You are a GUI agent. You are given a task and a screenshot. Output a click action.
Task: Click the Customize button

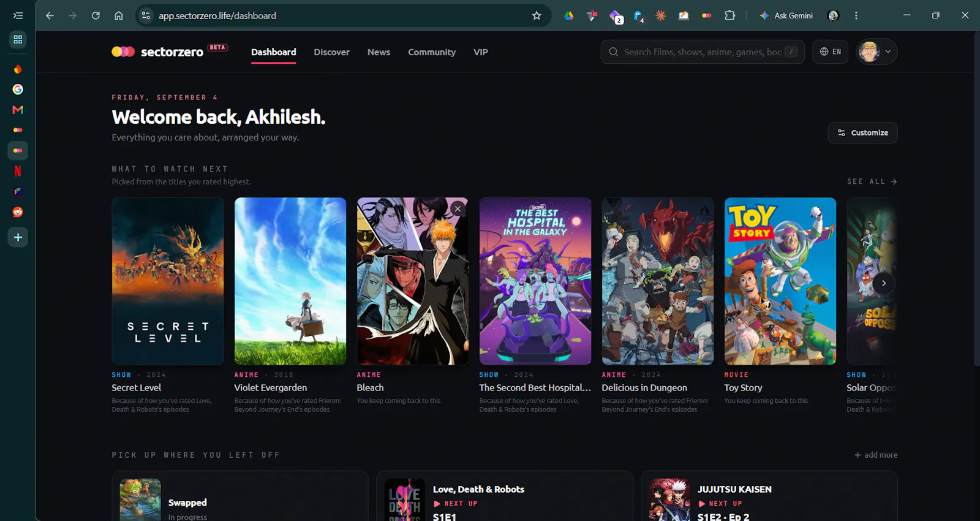click(x=862, y=133)
